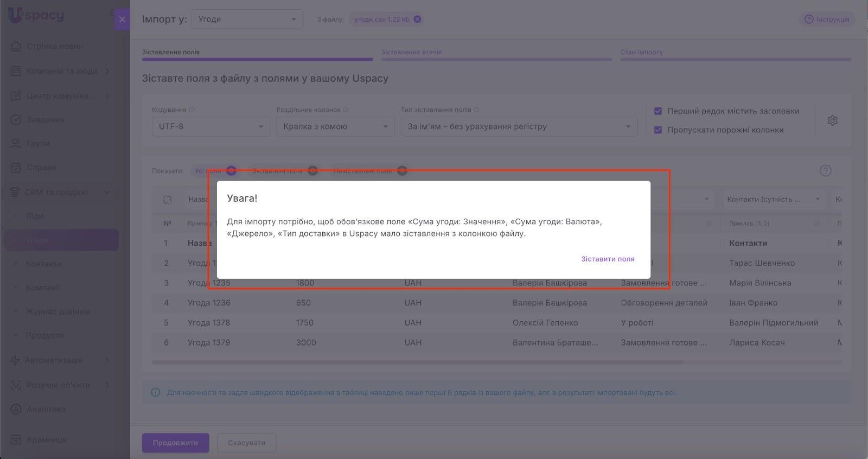
Task: Filter by Незіставлені поля
Action: click(371, 171)
